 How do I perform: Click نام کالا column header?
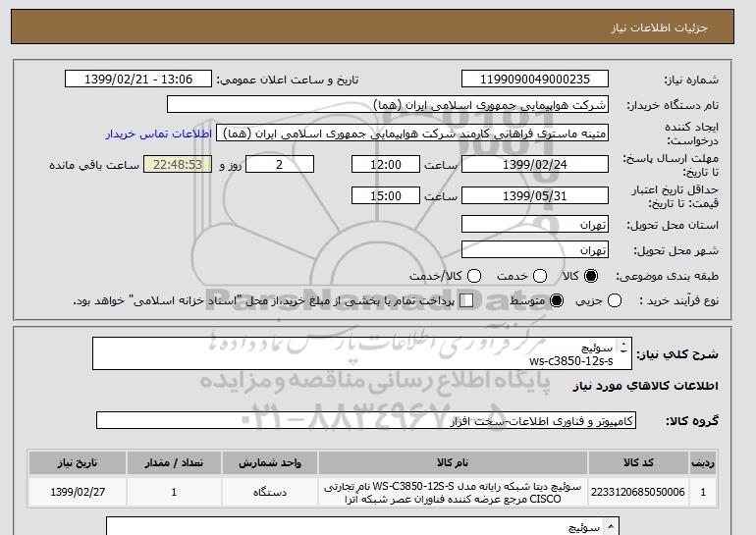click(x=453, y=462)
